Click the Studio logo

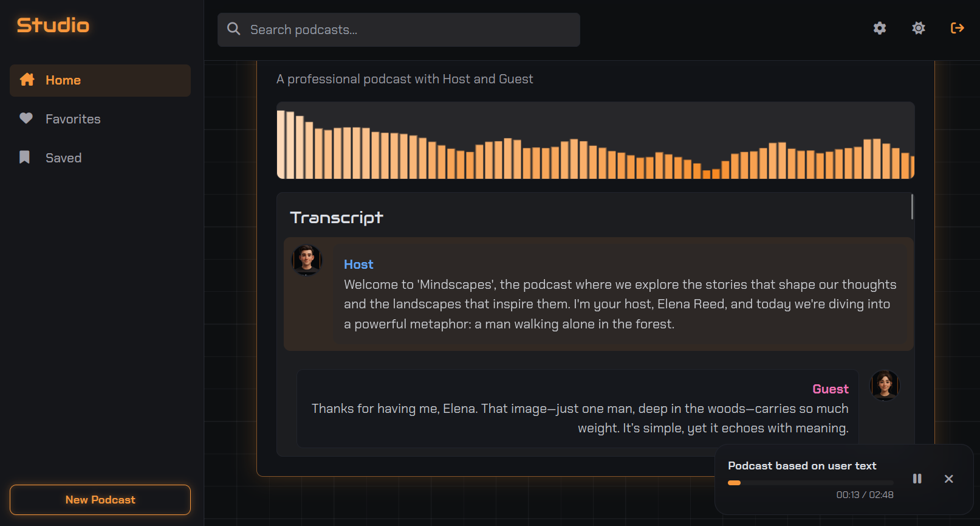pos(53,26)
